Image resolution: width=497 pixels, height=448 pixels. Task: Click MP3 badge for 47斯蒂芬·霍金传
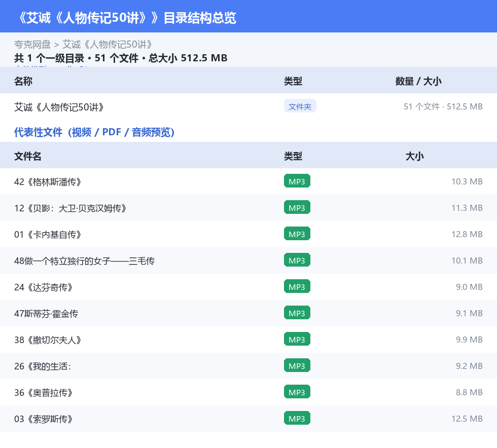coord(297,312)
